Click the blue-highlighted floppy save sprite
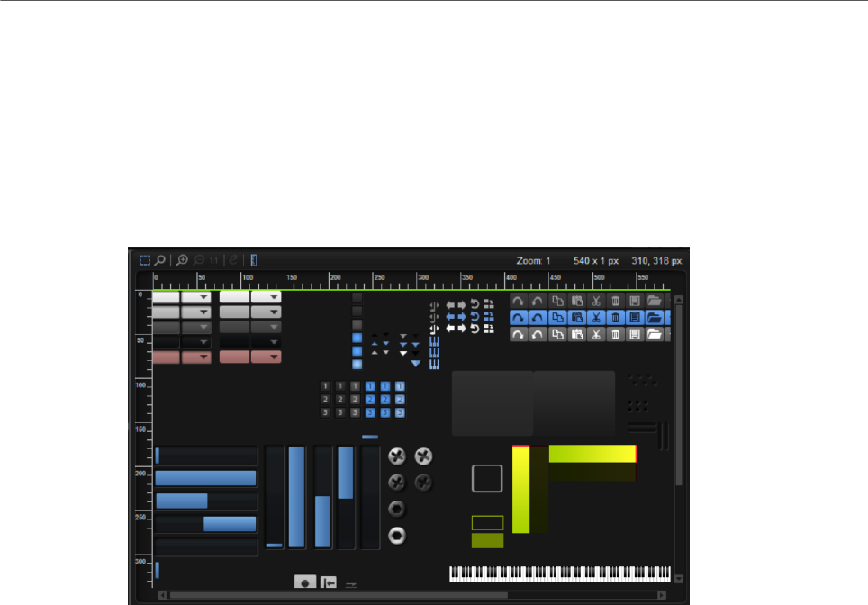 (635, 318)
